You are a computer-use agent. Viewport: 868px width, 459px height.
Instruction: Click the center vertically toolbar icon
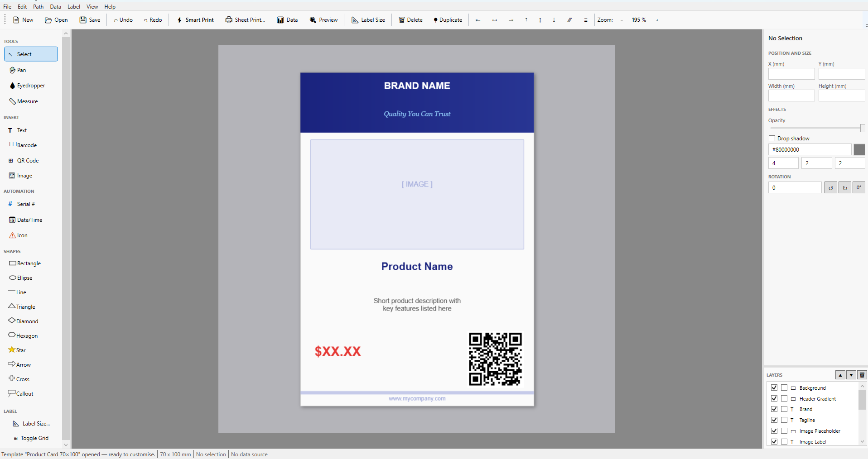point(540,20)
